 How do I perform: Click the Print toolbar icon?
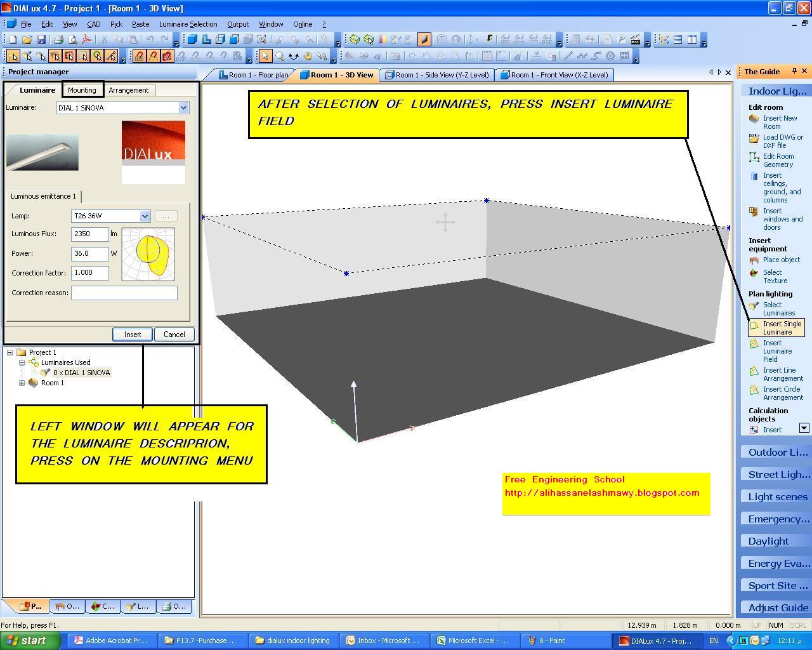58,39
